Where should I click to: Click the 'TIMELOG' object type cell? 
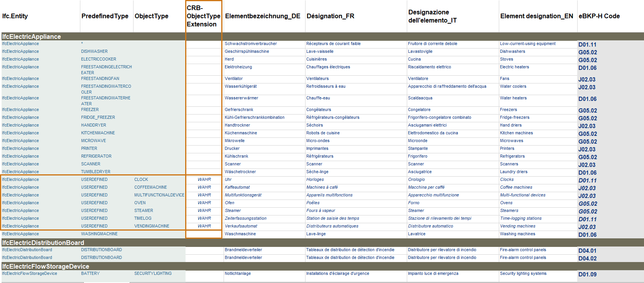(143, 218)
